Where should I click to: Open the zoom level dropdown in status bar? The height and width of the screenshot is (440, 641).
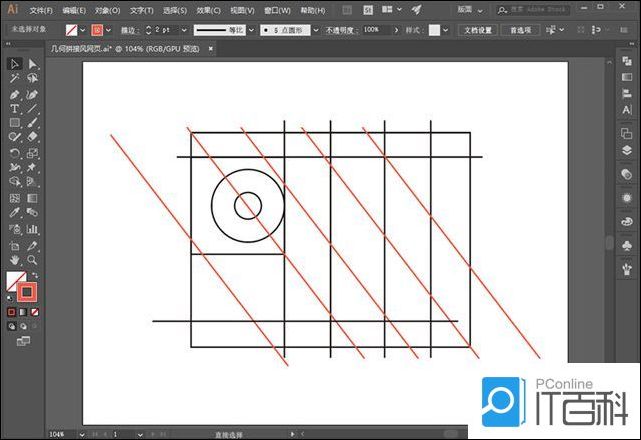tap(82, 434)
